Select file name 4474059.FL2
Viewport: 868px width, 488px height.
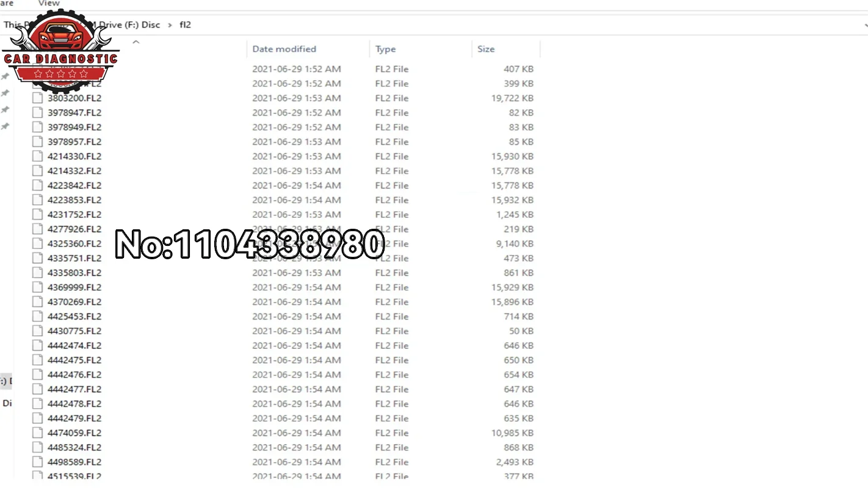click(74, 433)
